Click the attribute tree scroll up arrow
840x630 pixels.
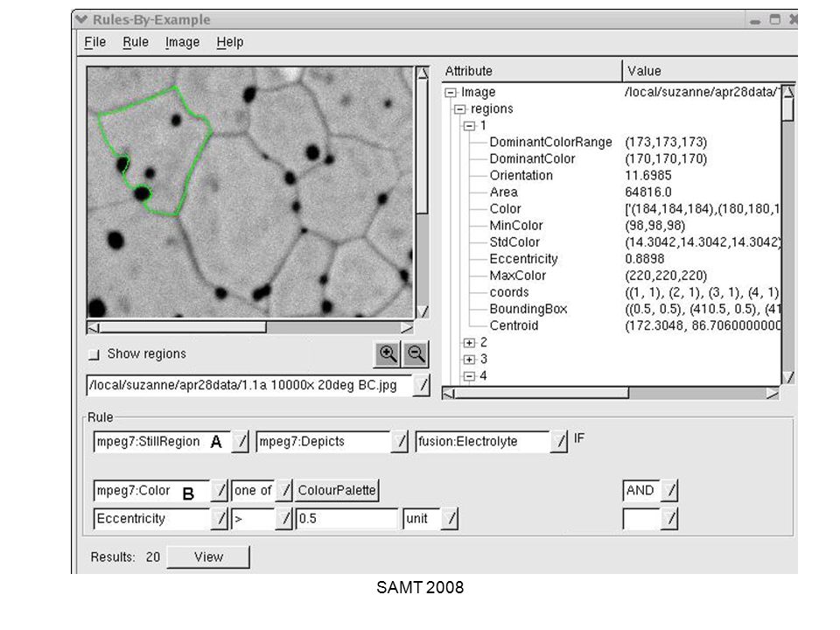pyautogui.click(x=788, y=92)
